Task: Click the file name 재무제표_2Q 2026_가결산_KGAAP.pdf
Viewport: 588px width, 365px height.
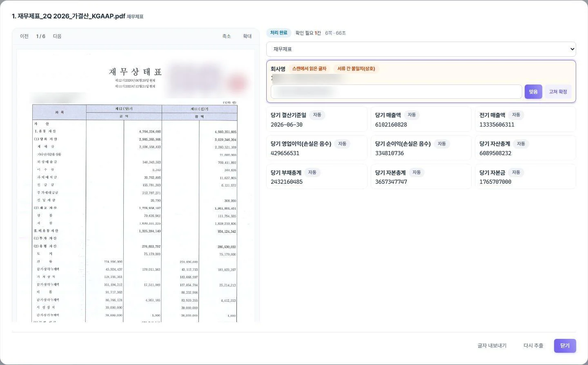Action: (69, 16)
